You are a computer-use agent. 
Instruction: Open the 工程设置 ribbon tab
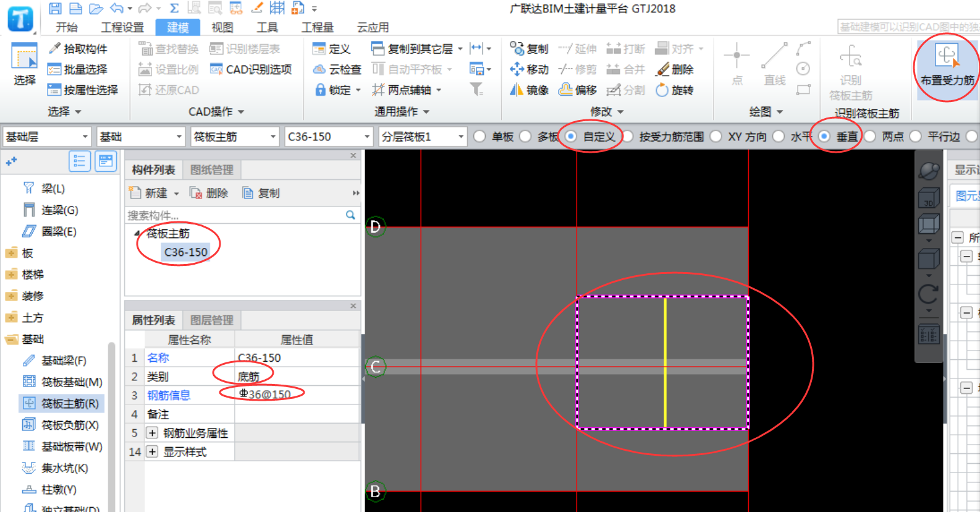pyautogui.click(x=122, y=27)
